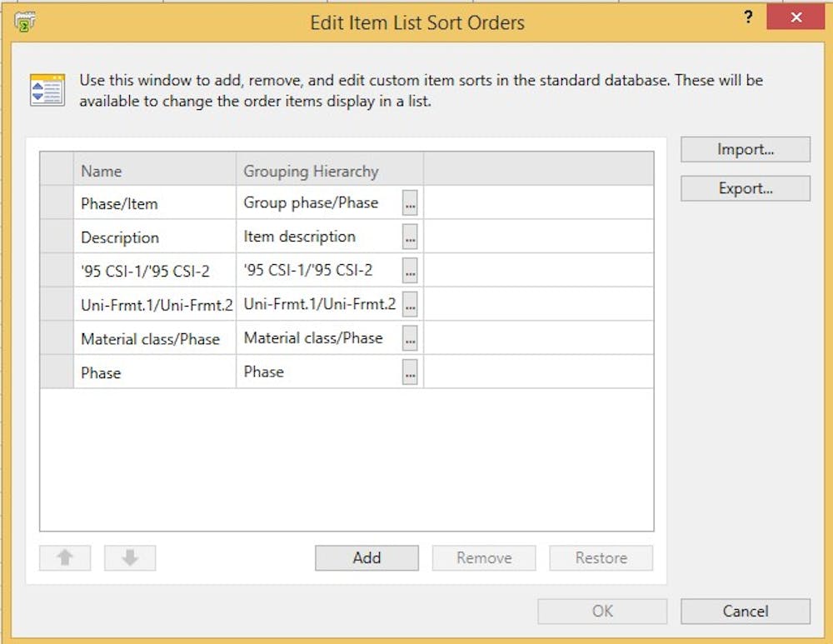The height and width of the screenshot is (644, 833).
Task: Click the sort order info icon
Action: (47, 90)
